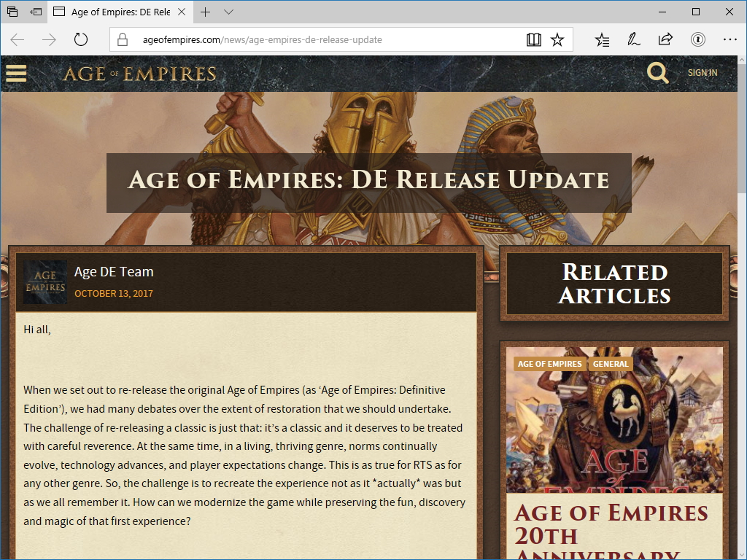
Task: Click the Age DE Team avatar thumbnail
Action: point(45,282)
